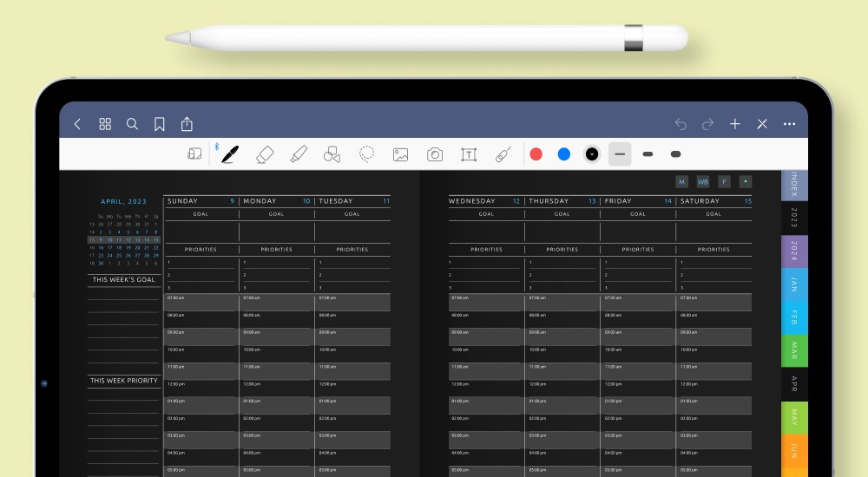Go to the JUN month tab
The height and width of the screenshot is (477, 868).
click(x=794, y=450)
